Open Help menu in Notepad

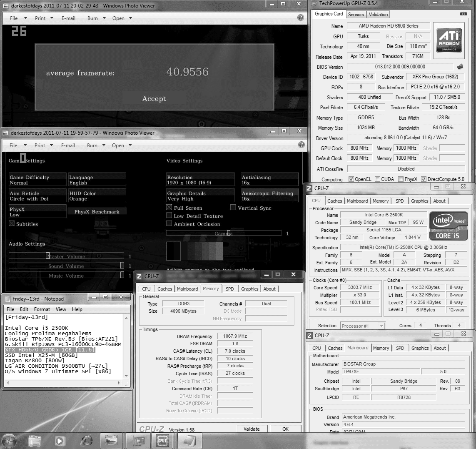tap(77, 309)
